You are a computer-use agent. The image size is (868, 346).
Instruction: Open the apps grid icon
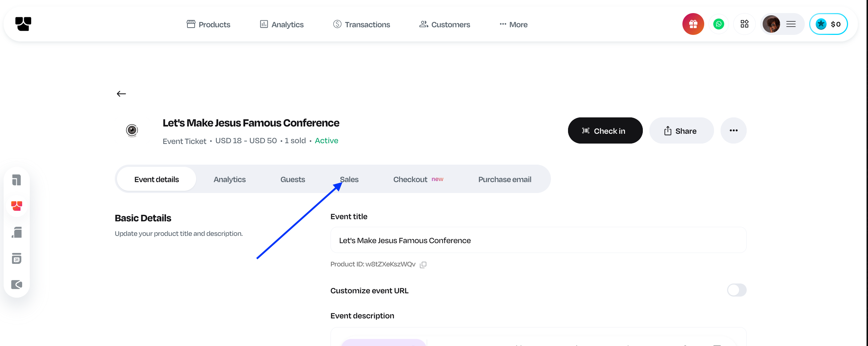point(744,24)
